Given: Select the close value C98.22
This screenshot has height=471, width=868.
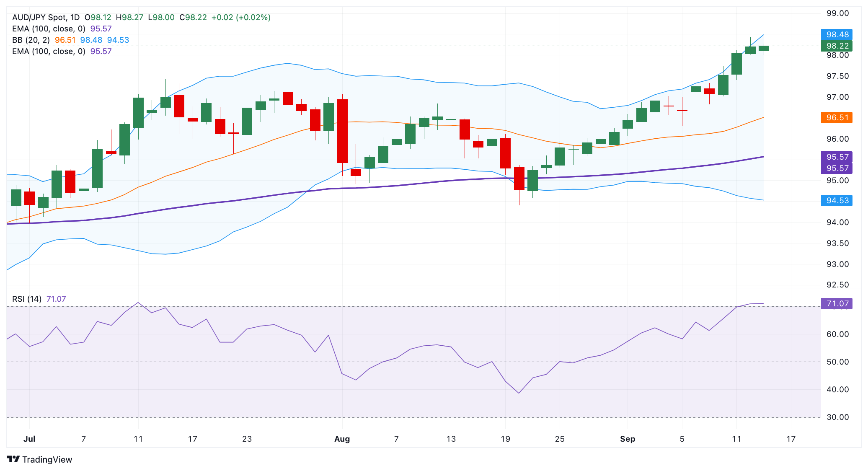Looking at the screenshot, I should 193,18.
